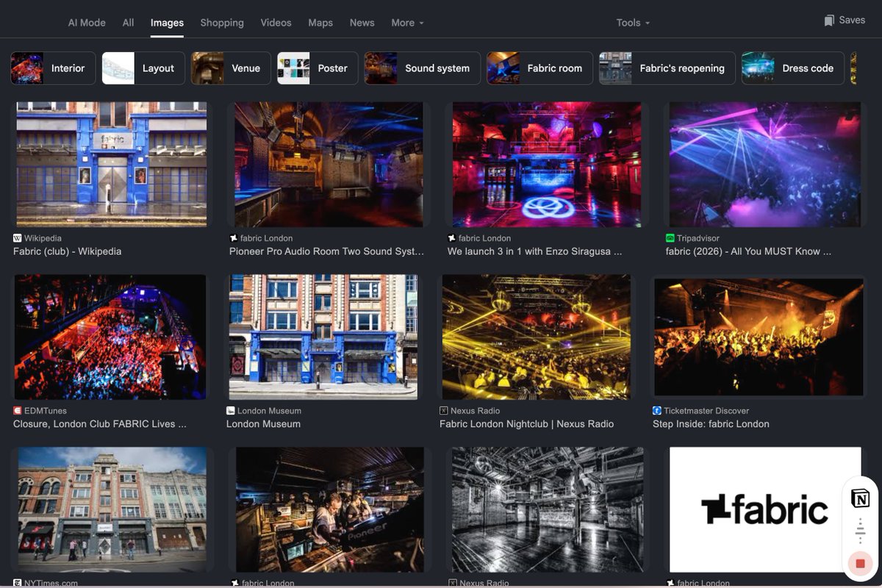Stop recording with the red square button
This screenshot has width=882, height=588.
pyautogui.click(x=860, y=564)
